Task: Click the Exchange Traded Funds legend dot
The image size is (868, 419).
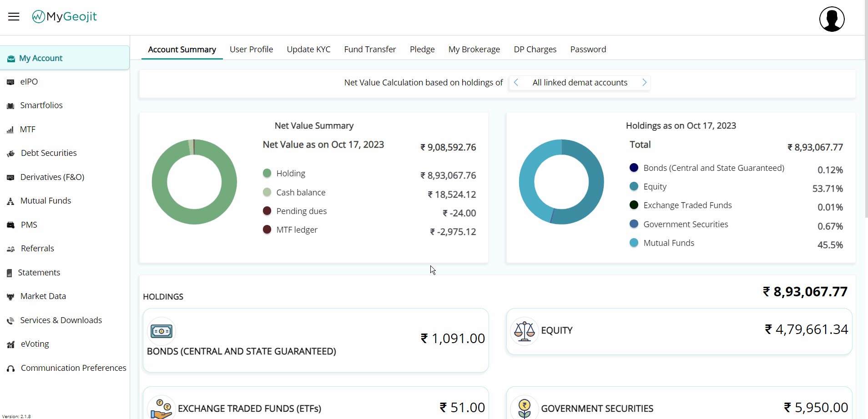Action: [634, 205]
